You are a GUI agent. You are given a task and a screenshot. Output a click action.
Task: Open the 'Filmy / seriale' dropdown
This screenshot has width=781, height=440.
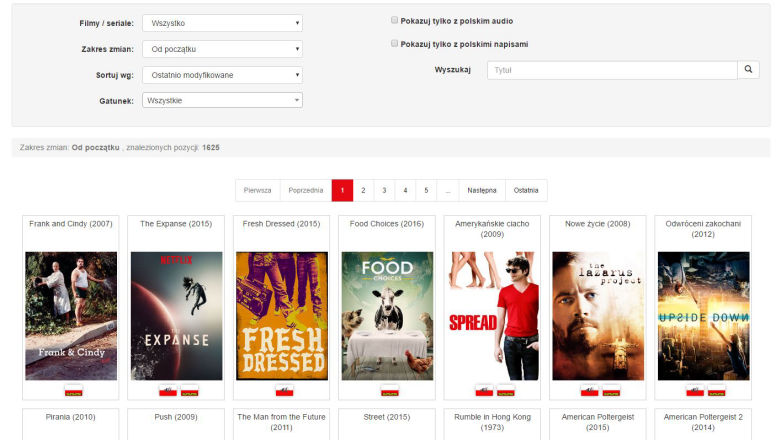pos(222,23)
